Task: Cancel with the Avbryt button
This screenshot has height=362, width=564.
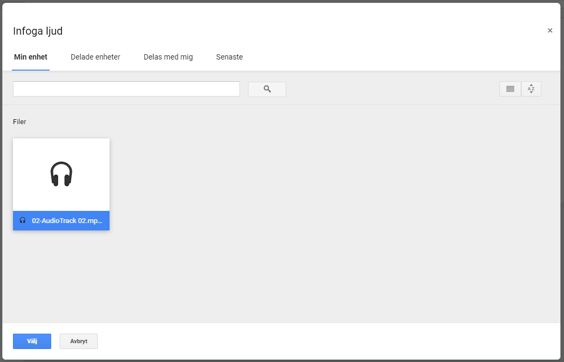Action: [x=79, y=341]
